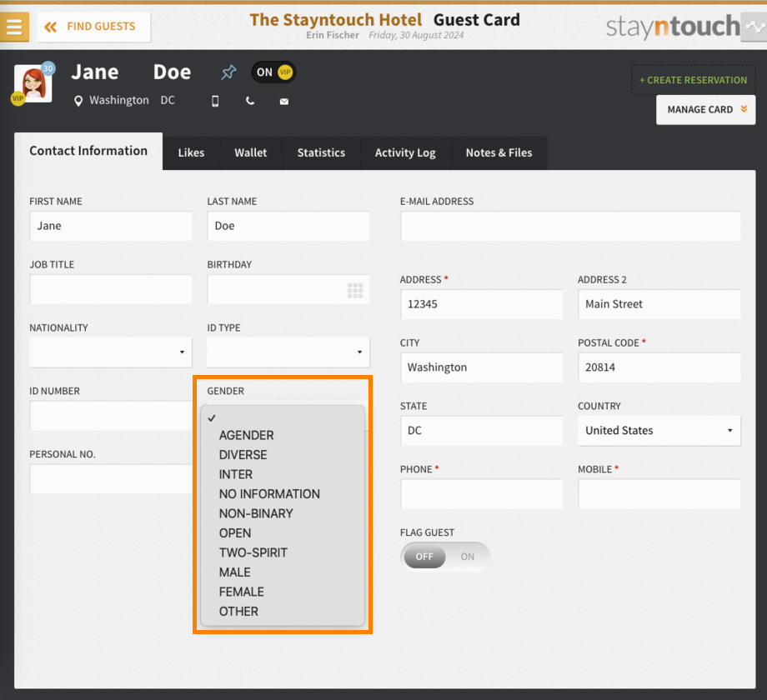Viewport: 767px width, 700px height.
Task: Click the Address 2 field with Main Street
Action: tap(659, 304)
